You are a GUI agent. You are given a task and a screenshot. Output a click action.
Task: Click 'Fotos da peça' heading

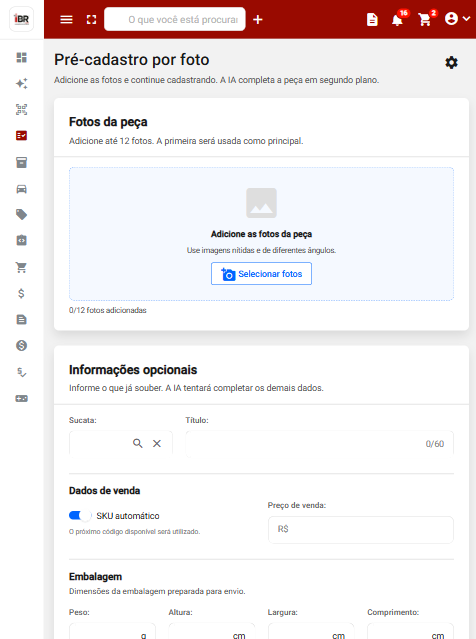point(108,122)
